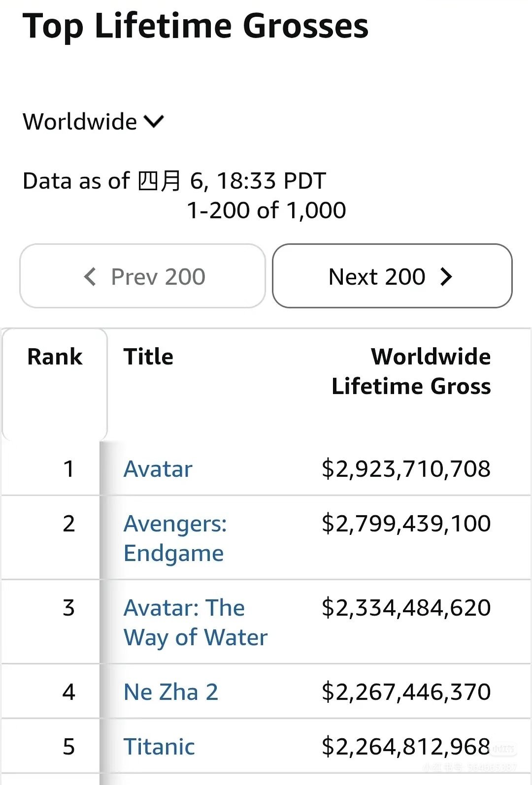The width and height of the screenshot is (532, 785).
Task: Open the Avengers: Endgame link
Action: (175, 538)
